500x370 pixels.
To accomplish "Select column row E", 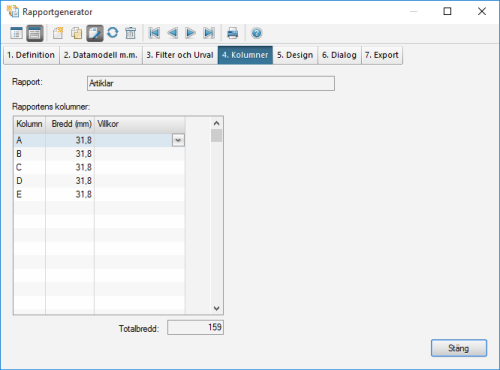I will pos(99,194).
